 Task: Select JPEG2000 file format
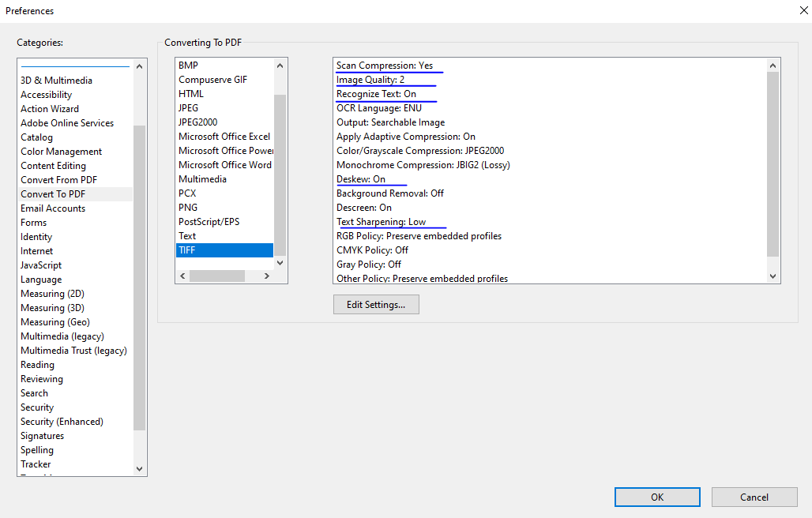pyautogui.click(x=198, y=122)
